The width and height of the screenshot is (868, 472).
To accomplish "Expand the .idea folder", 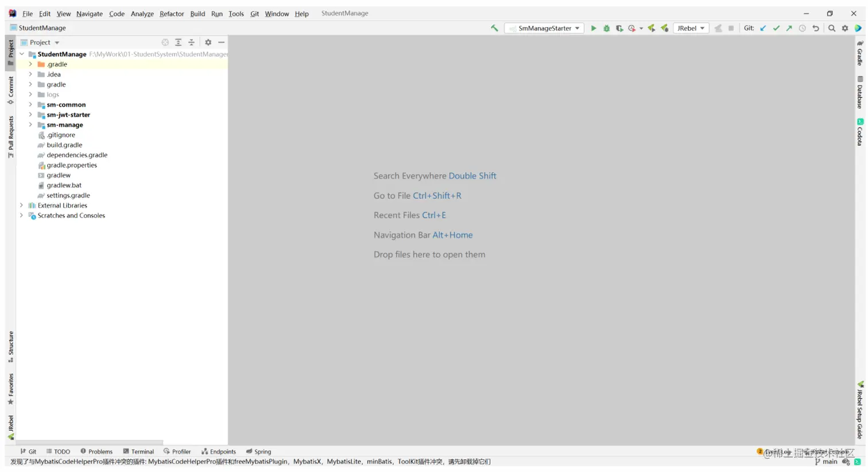I will (x=30, y=74).
